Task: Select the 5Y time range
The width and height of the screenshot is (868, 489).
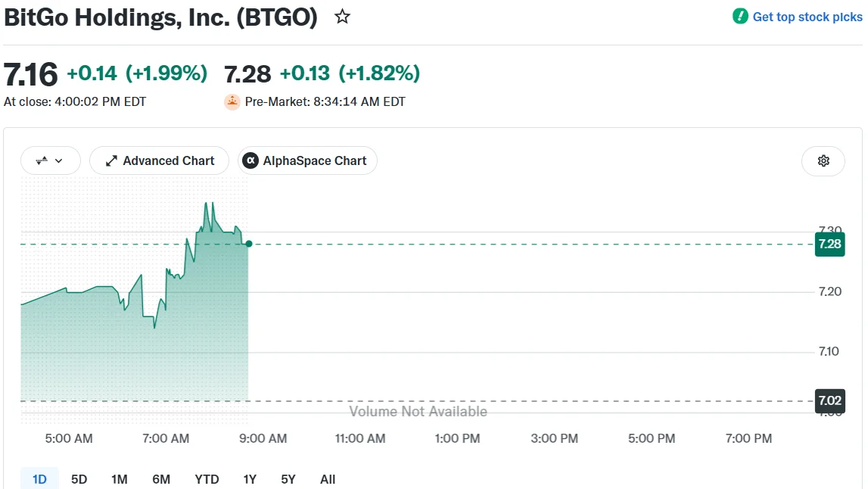Action: click(x=288, y=479)
